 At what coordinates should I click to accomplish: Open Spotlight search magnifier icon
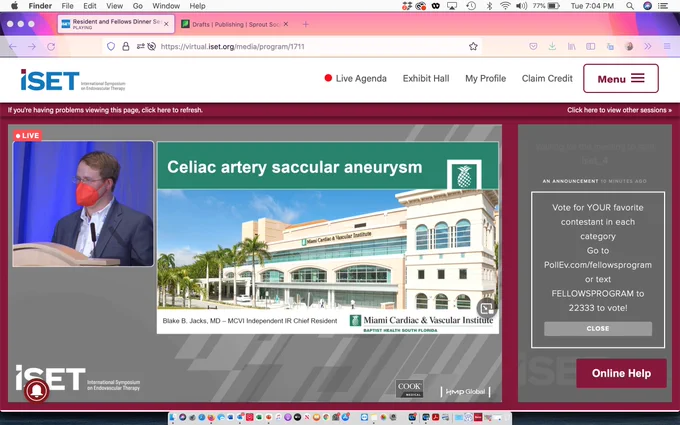point(630,6)
